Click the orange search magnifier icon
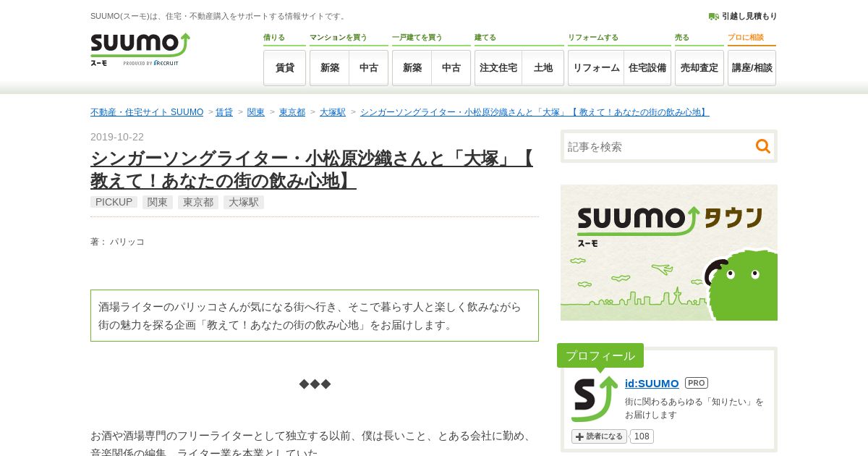 (x=763, y=146)
